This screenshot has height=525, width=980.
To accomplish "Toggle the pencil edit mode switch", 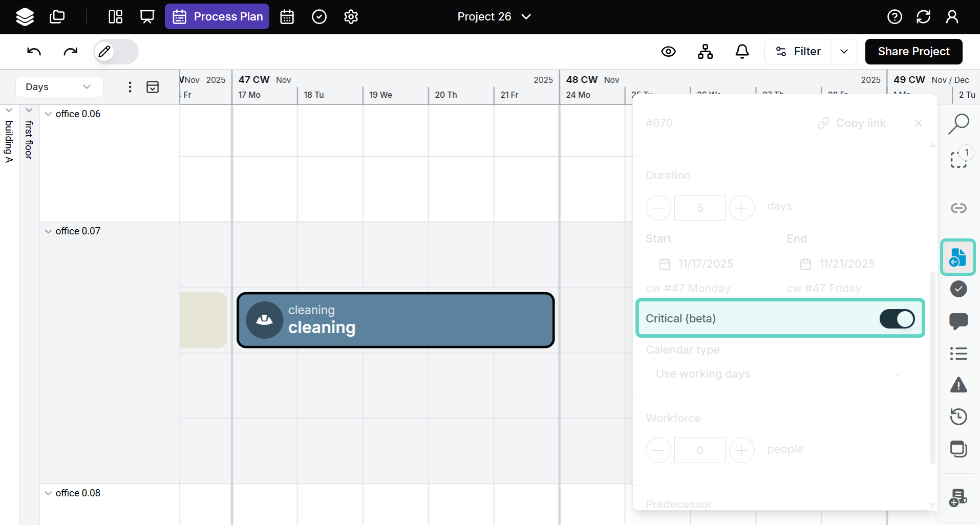I will (x=116, y=52).
